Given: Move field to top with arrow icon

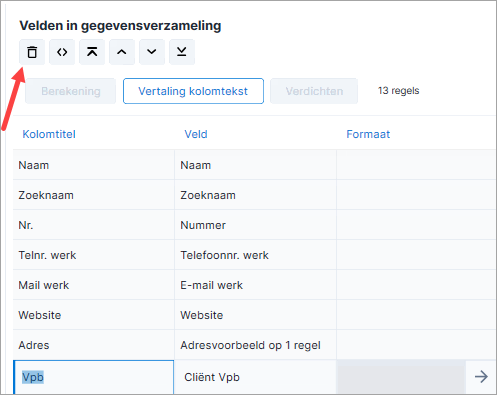Looking at the screenshot, I should (x=92, y=52).
